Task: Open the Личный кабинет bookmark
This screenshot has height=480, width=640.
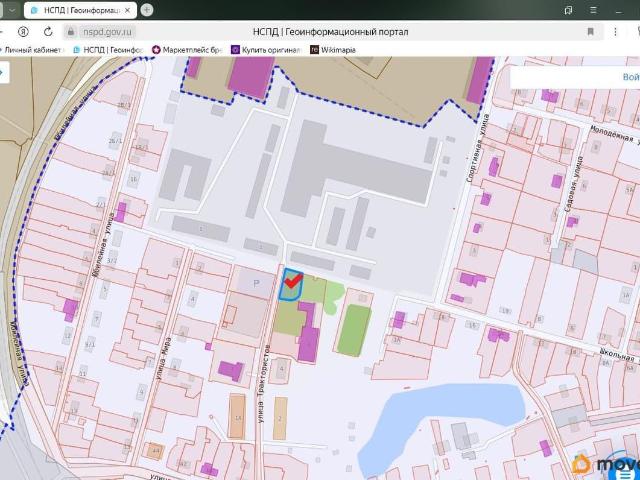Action: coord(31,50)
